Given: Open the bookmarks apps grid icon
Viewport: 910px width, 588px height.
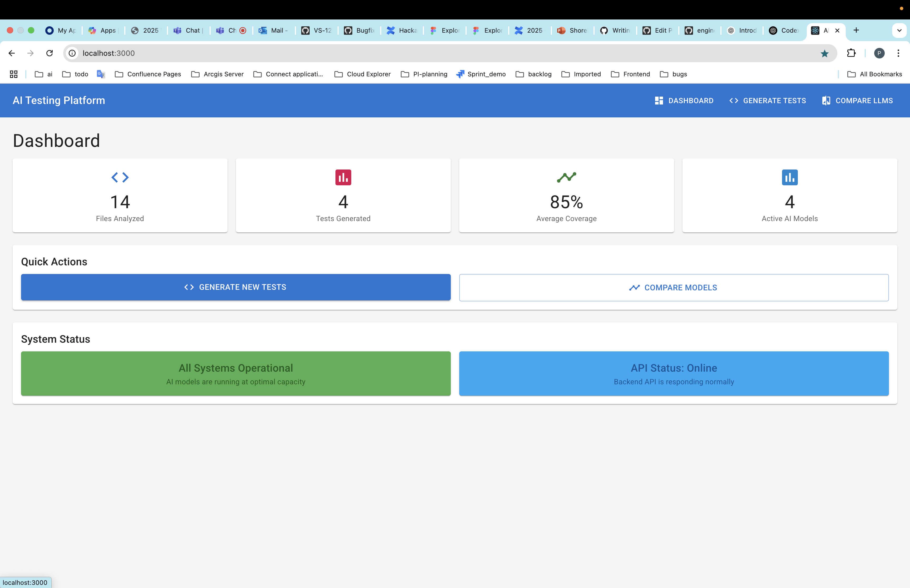Looking at the screenshot, I should pyautogui.click(x=14, y=74).
